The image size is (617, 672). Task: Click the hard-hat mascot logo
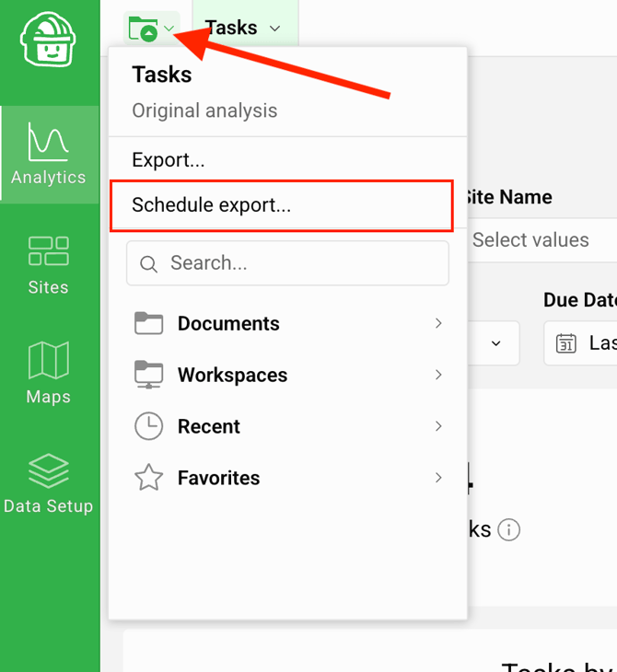click(x=47, y=41)
